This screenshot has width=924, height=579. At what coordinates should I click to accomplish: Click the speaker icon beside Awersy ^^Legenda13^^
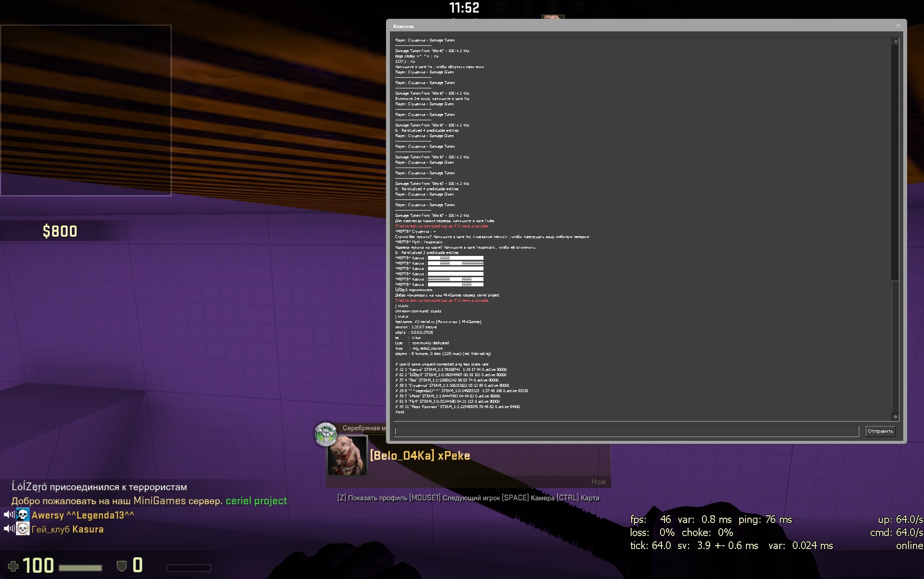[9, 515]
